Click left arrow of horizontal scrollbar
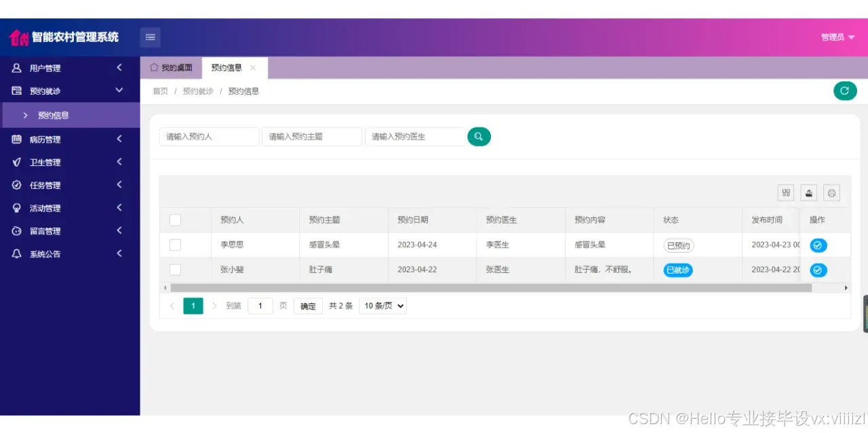 click(163, 288)
